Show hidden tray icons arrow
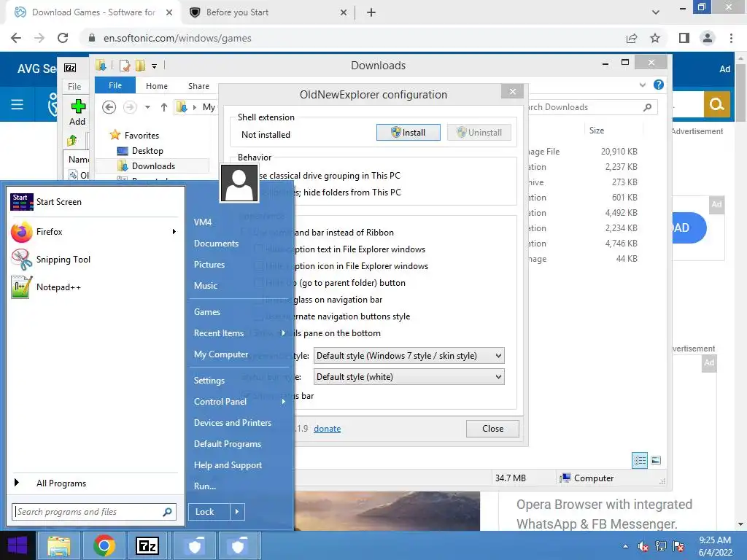 (625, 546)
